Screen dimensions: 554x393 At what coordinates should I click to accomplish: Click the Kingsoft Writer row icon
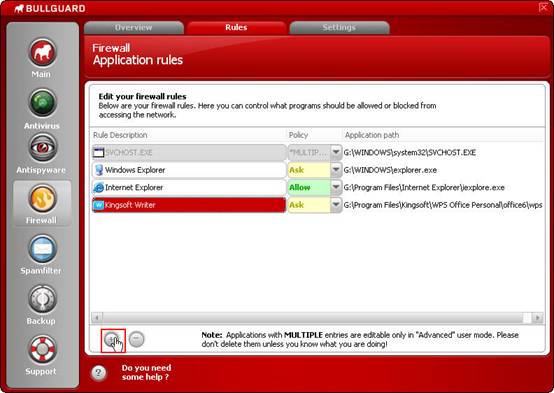pos(99,205)
